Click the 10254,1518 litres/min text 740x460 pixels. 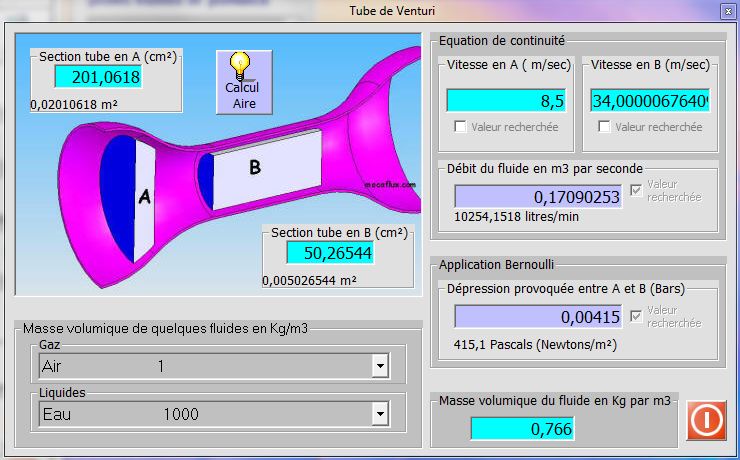tap(516, 217)
